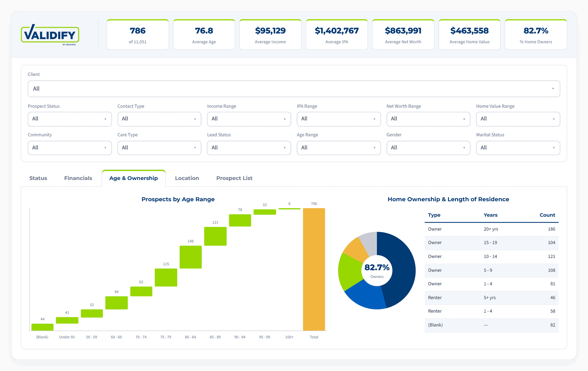
Task: Open the Home Value Range dropdown
Action: coord(518,119)
